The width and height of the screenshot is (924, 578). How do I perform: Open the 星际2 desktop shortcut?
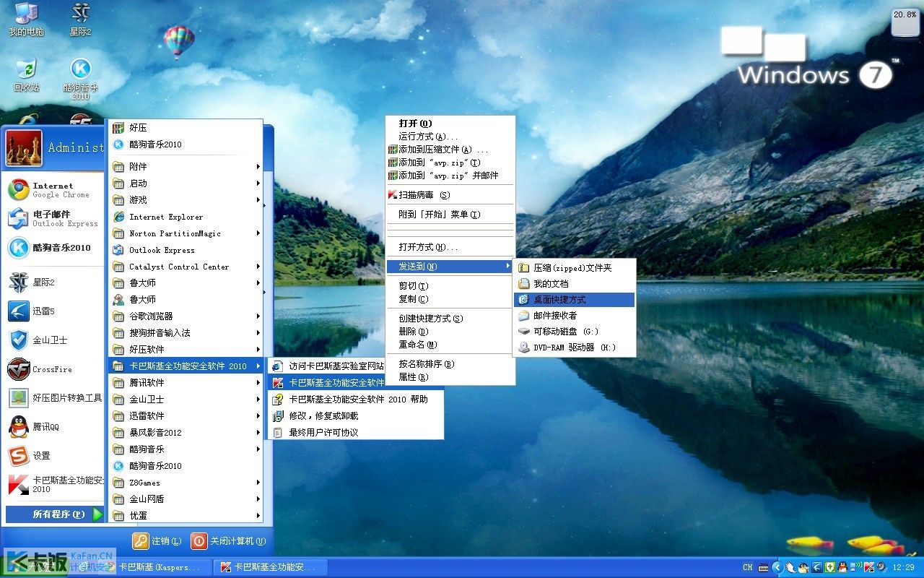[x=81, y=20]
